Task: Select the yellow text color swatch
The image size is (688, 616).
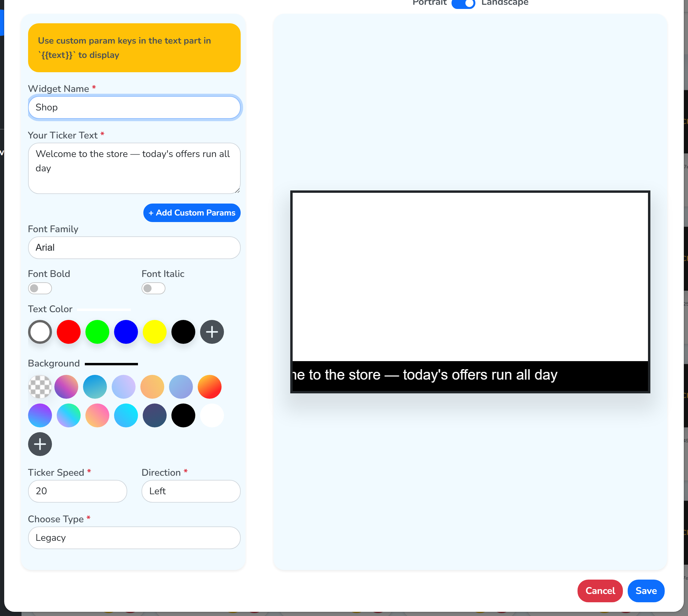Action: pyautogui.click(x=155, y=332)
